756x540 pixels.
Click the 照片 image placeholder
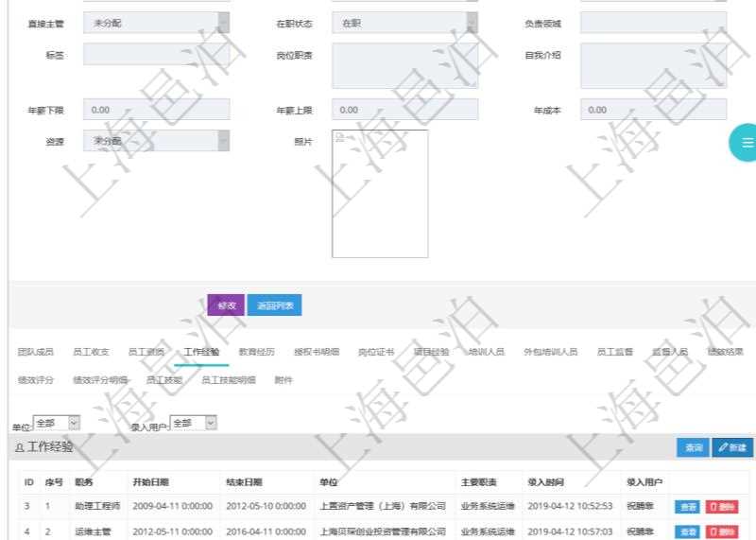tap(380, 194)
